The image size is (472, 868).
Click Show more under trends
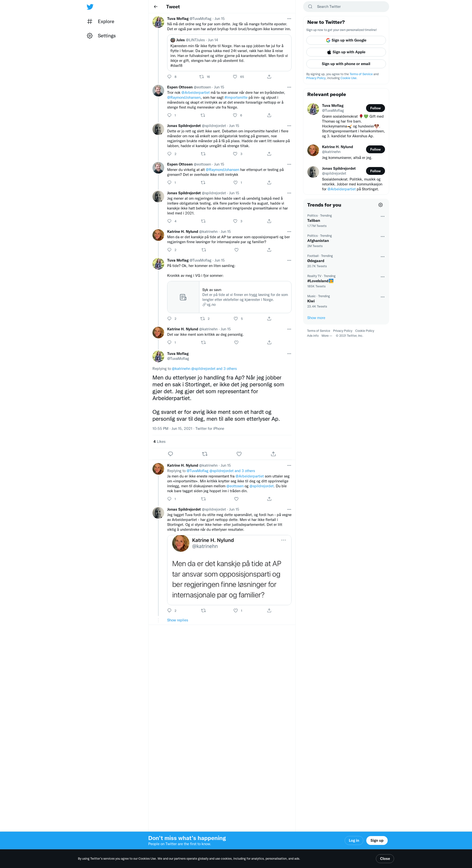tap(316, 318)
